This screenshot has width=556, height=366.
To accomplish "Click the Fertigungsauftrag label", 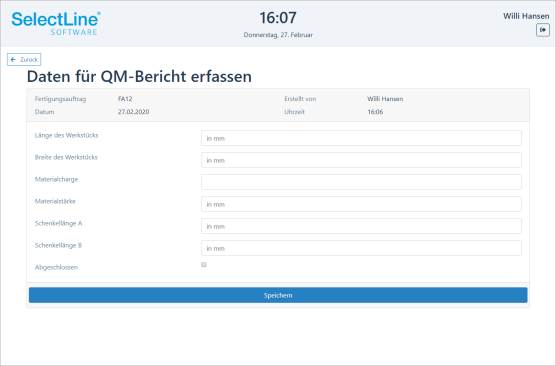I will [x=60, y=99].
